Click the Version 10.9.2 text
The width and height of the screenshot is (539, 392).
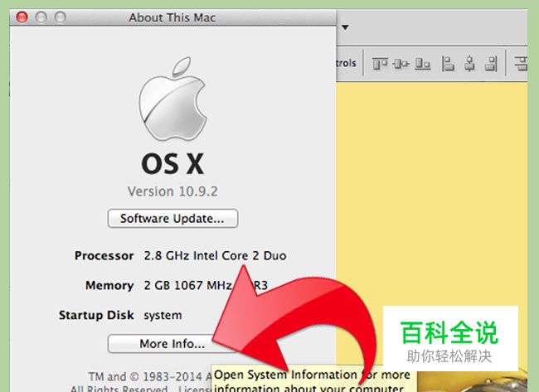pyautogui.click(x=172, y=191)
